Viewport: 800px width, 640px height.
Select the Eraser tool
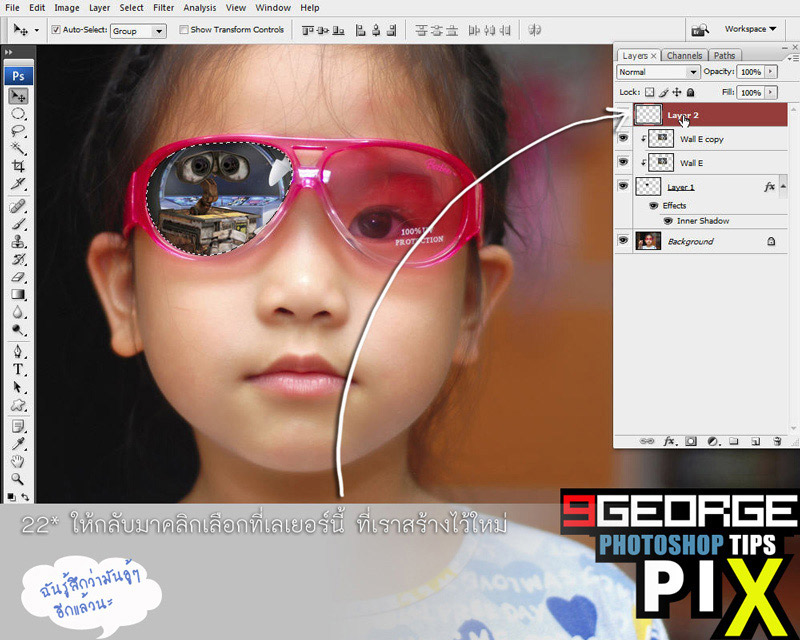click(x=18, y=277)
